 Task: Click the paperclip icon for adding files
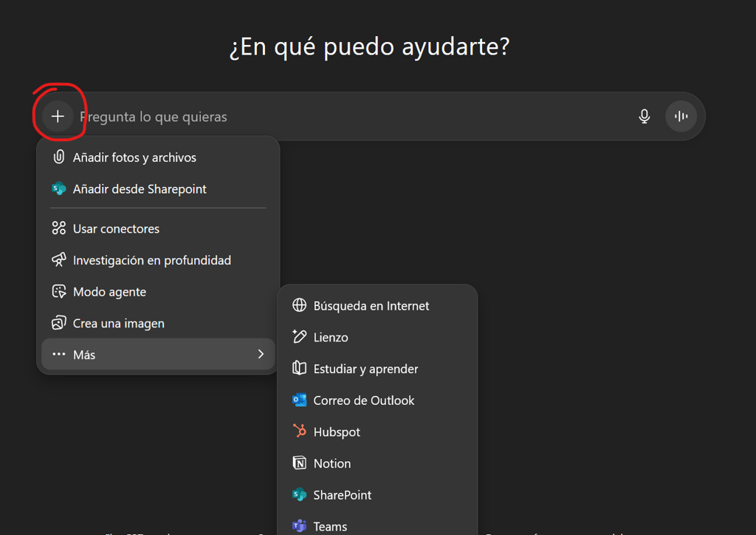point(59,157)
